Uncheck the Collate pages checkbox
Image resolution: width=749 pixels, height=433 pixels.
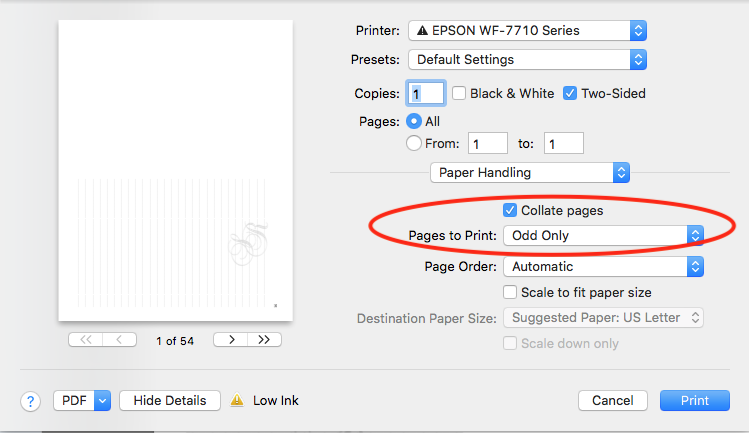(510, 210)
